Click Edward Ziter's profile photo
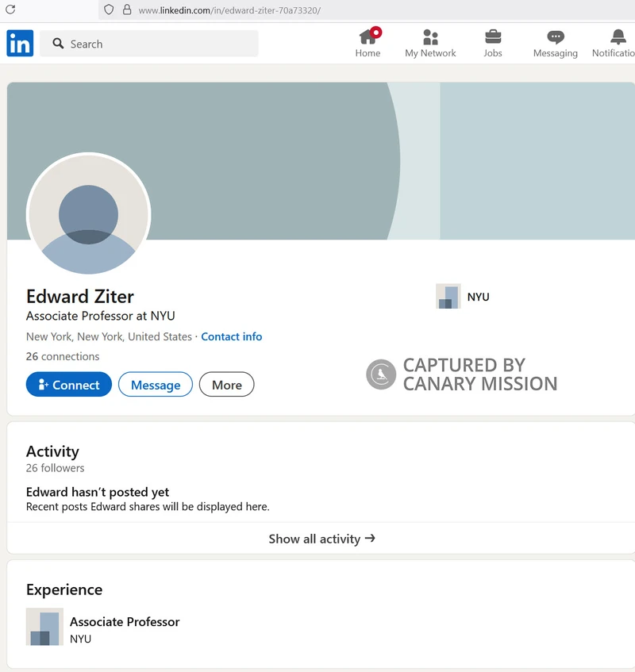 pyautogui.click(x=88, y=214)
